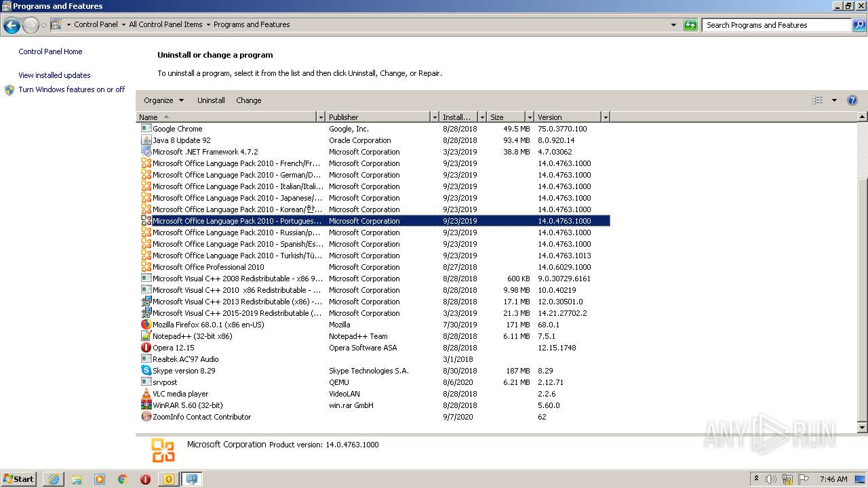Image resolution: width=868 pixels, height=488 pixels.
Task: Open Windows Explorer folder from the taskbar
Action: [x=77, y=479]
